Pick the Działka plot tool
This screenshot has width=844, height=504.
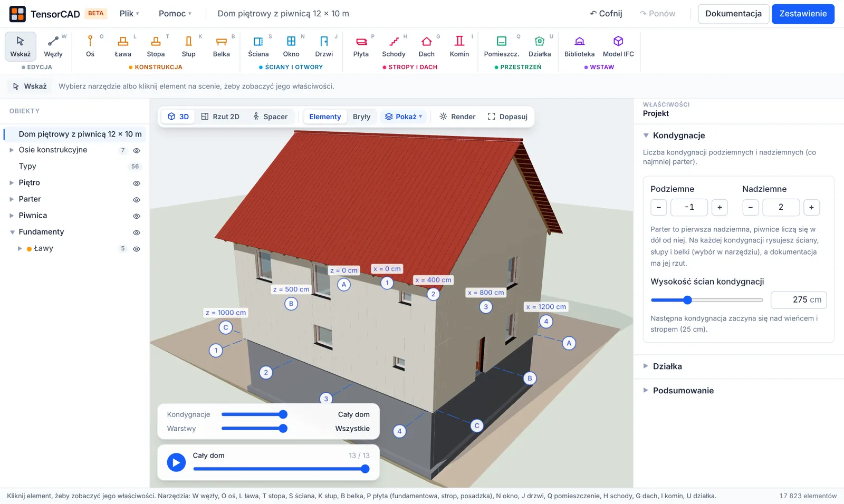coord(540,46)
